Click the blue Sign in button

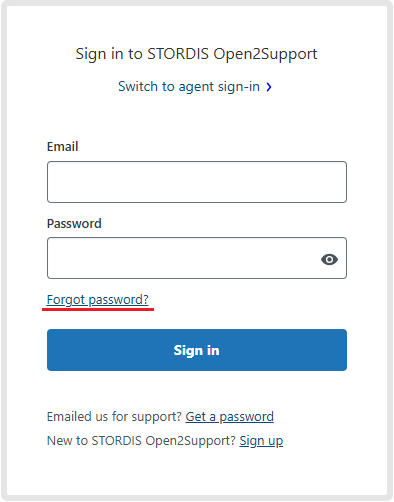197,350
